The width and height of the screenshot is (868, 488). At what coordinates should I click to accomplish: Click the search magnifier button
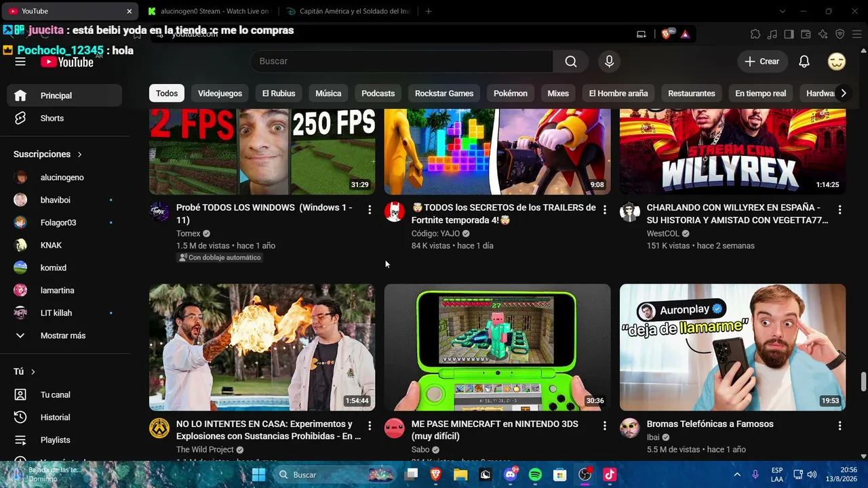pos(571,62)
